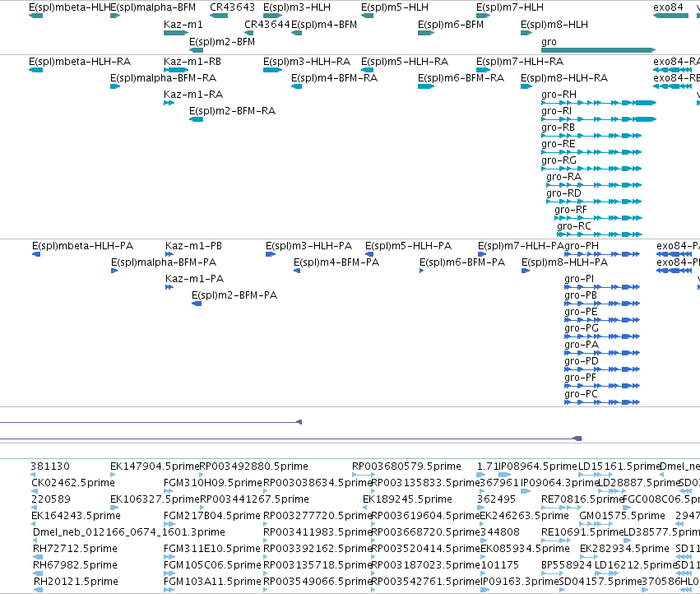Viewport: 700px width, 594px height.
Task: Select transcript E(spl)m4-BFM-RA
Action: coord(335,77)
